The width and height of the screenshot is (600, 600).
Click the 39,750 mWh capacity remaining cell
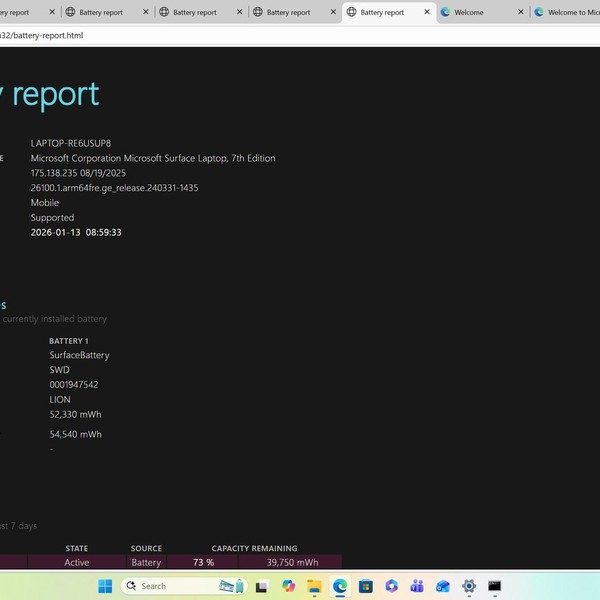point(292,563)
